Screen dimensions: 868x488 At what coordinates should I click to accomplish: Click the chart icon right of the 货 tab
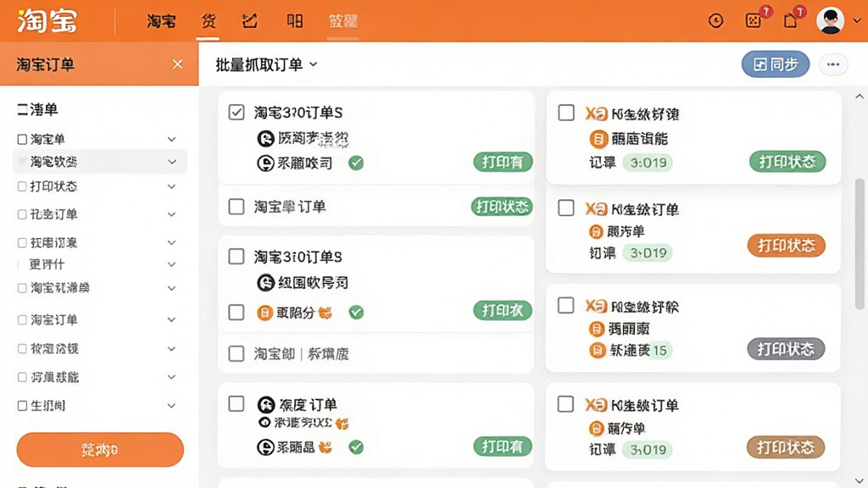point(250,21)
